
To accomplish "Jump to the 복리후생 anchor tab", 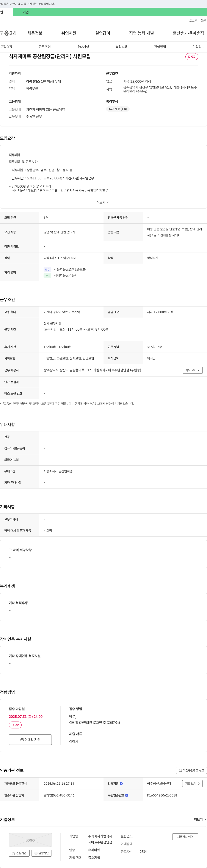I will pos(121,47).
